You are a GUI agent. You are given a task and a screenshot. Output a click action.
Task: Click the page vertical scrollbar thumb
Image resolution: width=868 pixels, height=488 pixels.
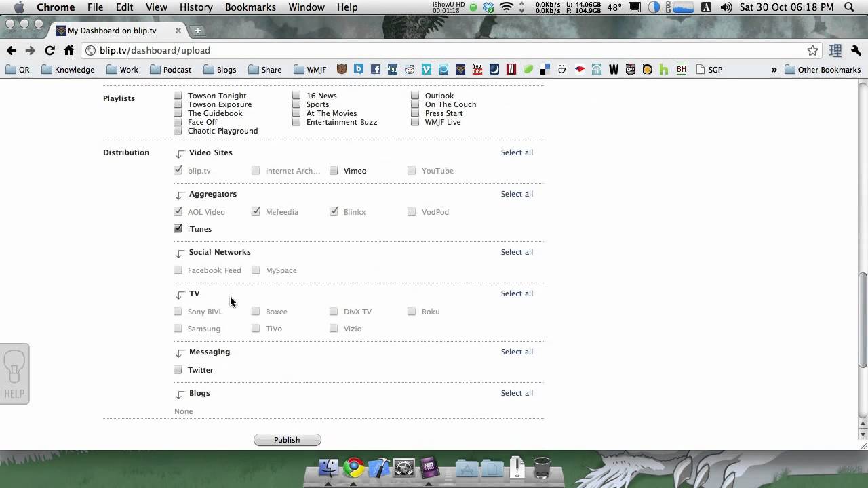(863, 320)
